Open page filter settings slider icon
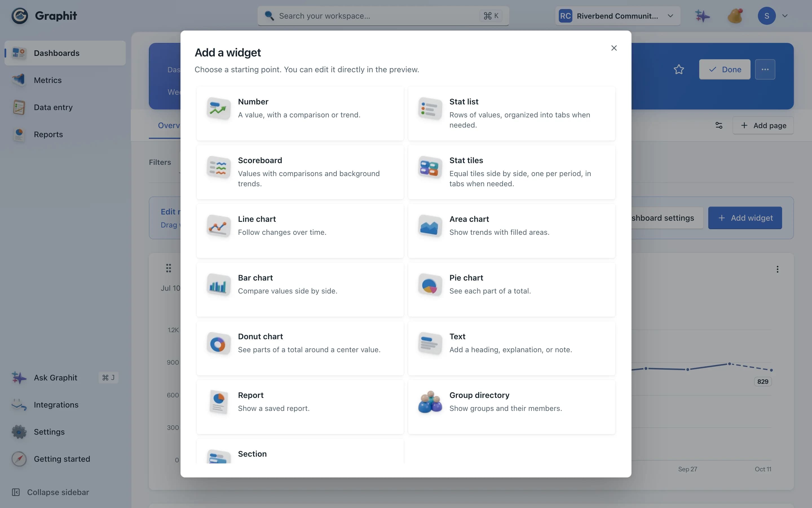The image size is (812, 508). tap(719, 125)
